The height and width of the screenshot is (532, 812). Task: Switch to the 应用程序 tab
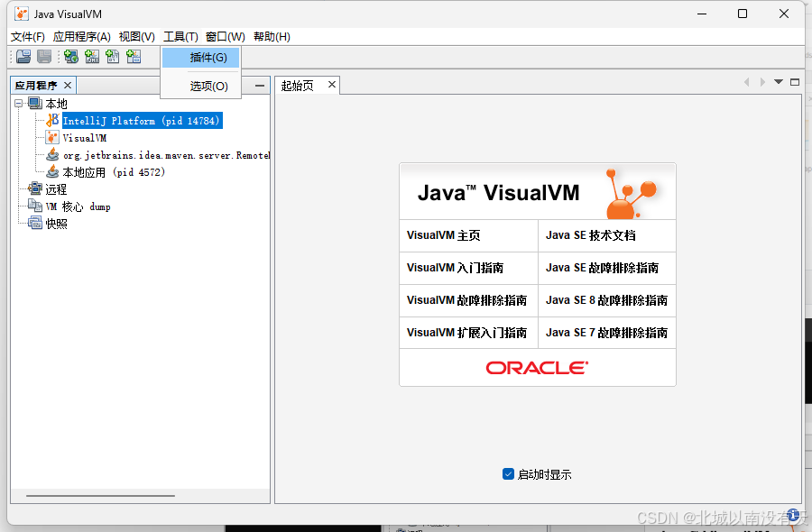(36, 86)
